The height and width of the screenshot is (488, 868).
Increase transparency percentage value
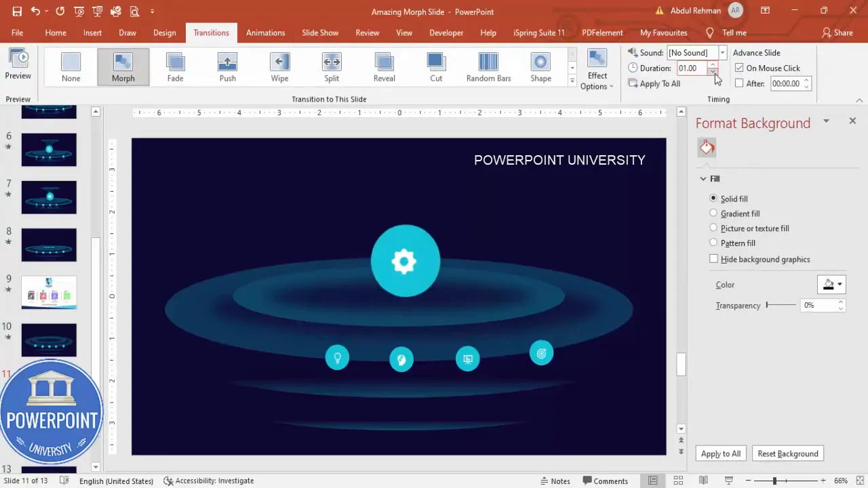pyautogui.click(x=841, y=302)
